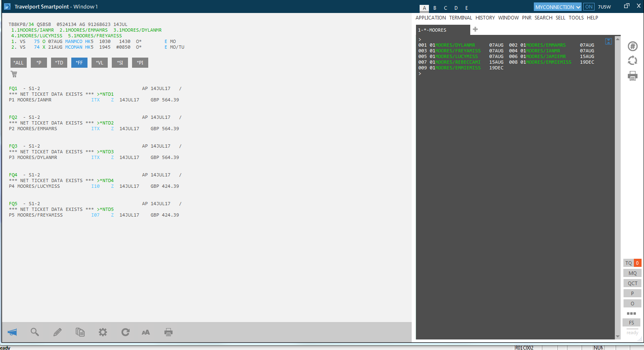Click the *TD button
This screenshot has width=644, height=350.
click(59, 63)
